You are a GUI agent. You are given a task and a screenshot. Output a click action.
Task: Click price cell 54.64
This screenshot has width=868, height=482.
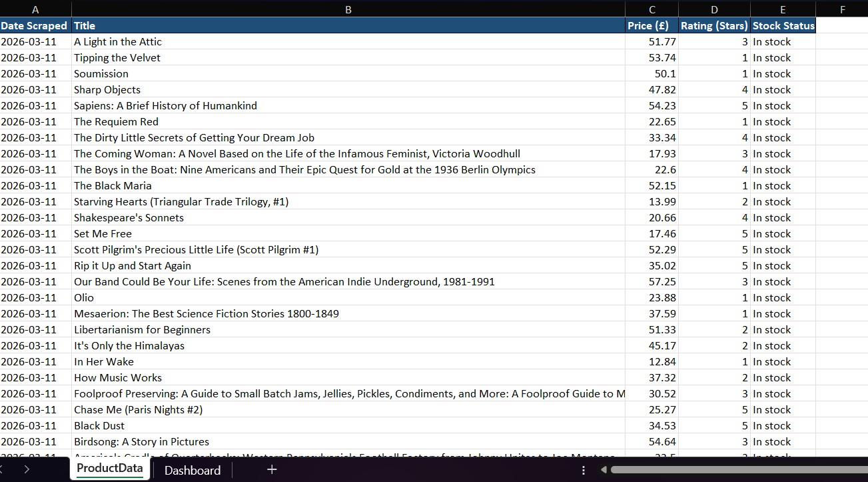coord(652,441)
